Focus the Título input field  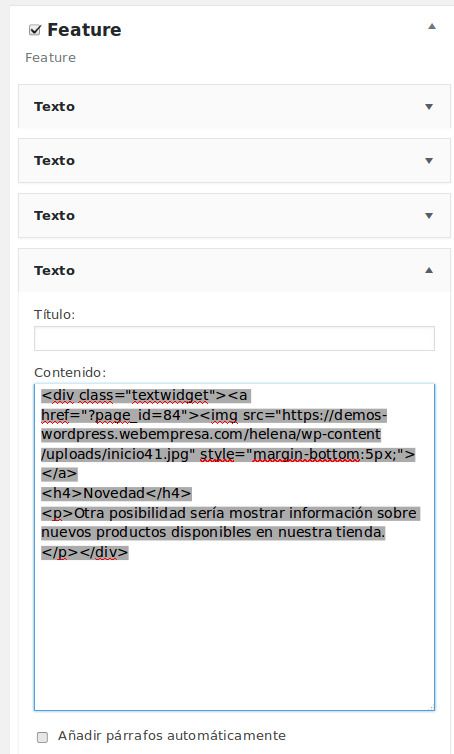[234, 339]
